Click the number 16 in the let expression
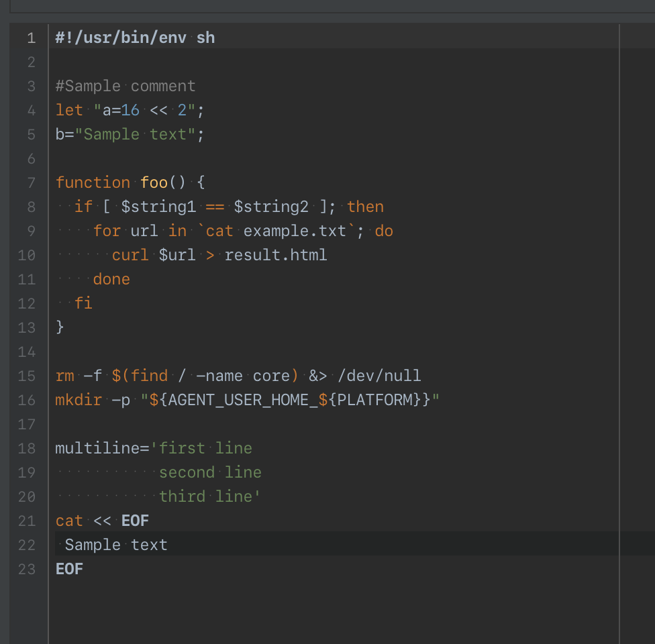Viewport: 655px width, 644px height. (130, 110)
